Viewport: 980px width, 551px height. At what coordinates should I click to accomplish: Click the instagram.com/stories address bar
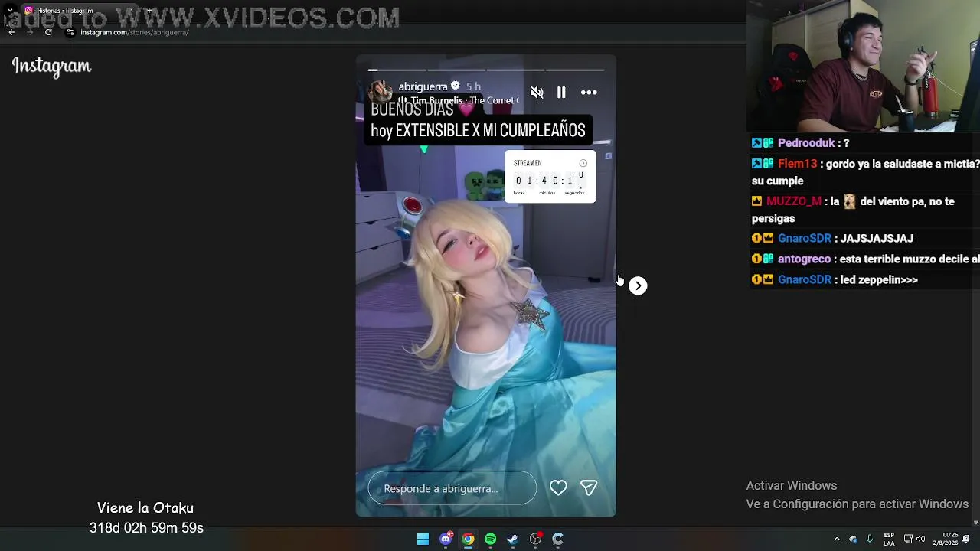tap(135, 32)
